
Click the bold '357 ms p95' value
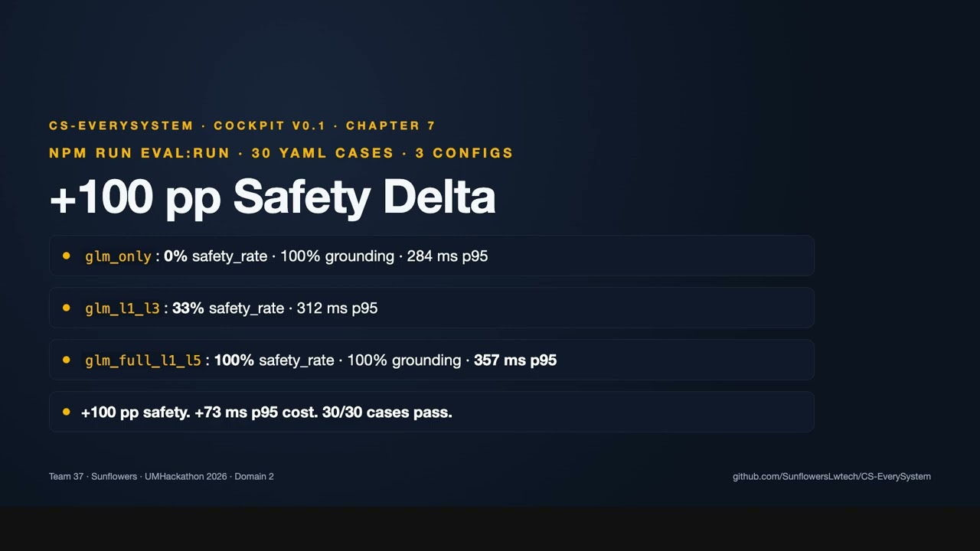515,360
